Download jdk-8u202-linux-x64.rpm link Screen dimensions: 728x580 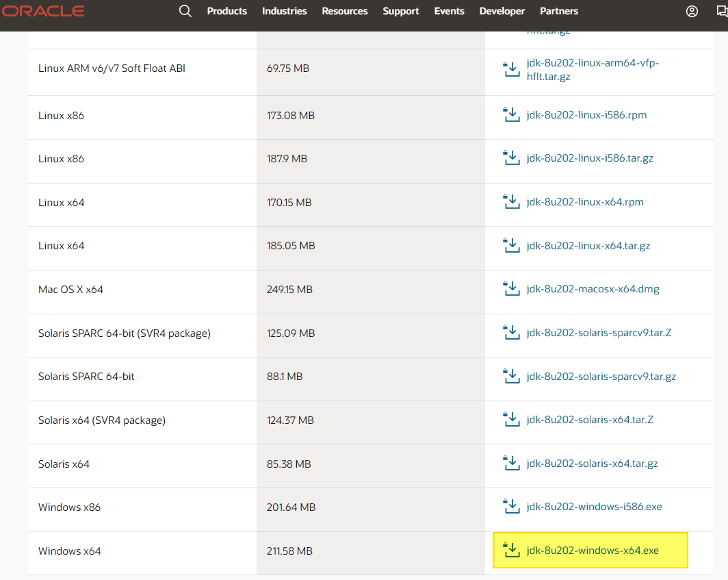(x=585, y=202)
